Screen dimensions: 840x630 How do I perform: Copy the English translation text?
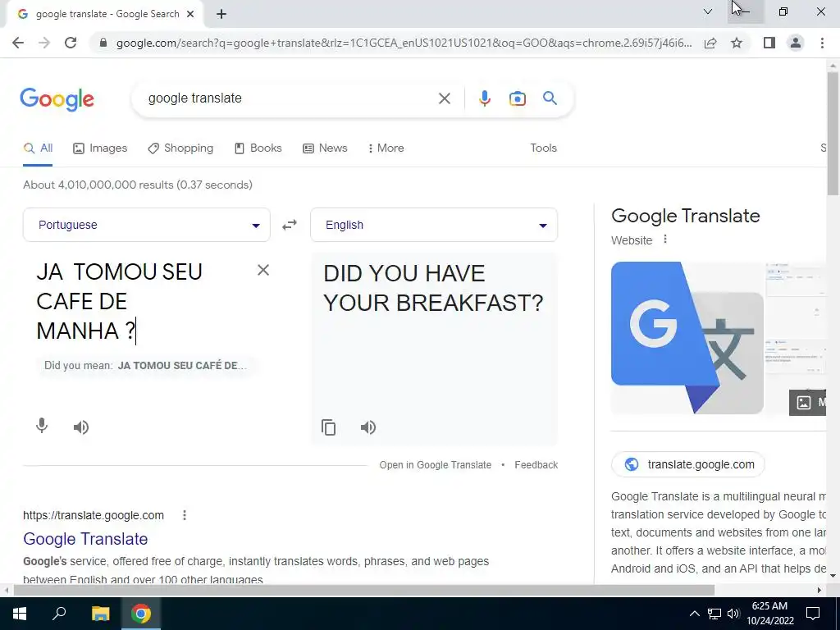[328, 427]
